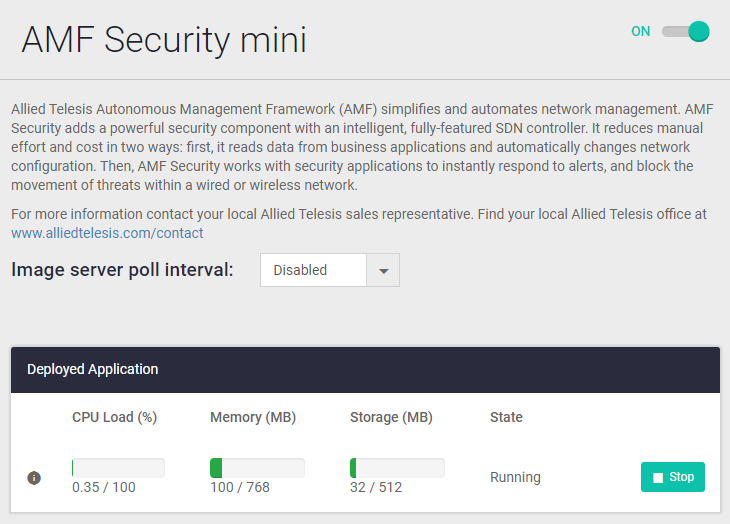The image size is (730, 524).
Task: Select the CPU Load (%) column header
Action: [114, 417]
